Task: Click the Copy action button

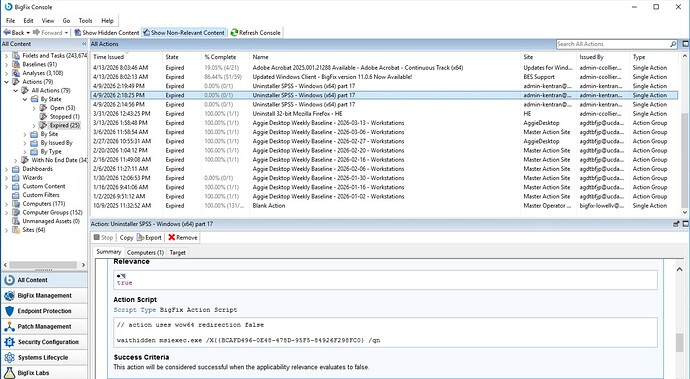Action: [x=126, y=238]
